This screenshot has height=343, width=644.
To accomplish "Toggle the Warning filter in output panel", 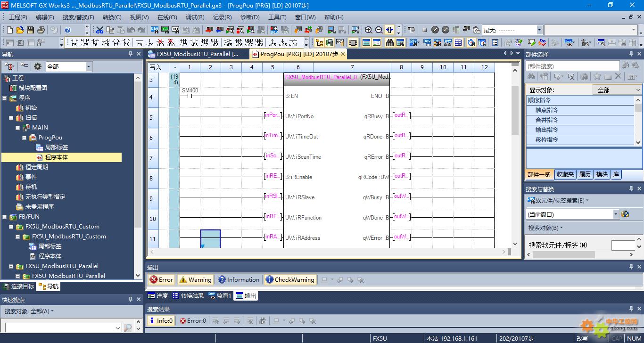I will [x=195, y=280].
